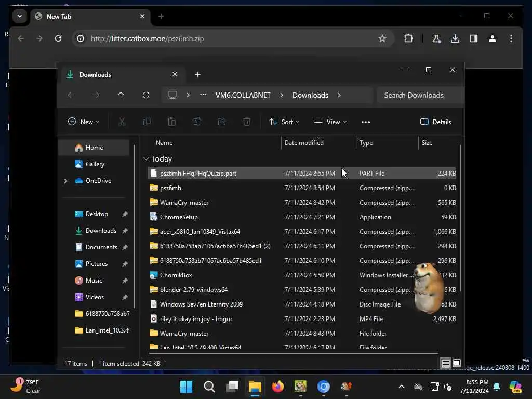Image resolution: width=532 pixels, height=399 pixels.
Task: Open the View dropdown menu
Action: click(330, 122)
